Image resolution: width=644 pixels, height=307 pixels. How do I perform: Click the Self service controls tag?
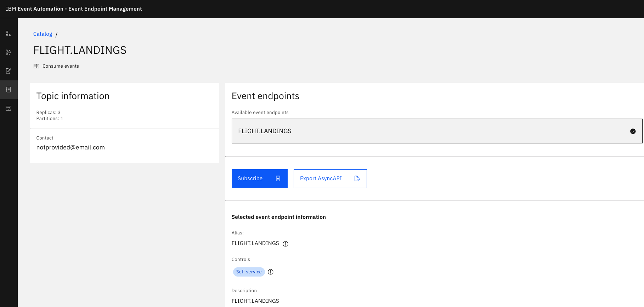pos(249,272)
